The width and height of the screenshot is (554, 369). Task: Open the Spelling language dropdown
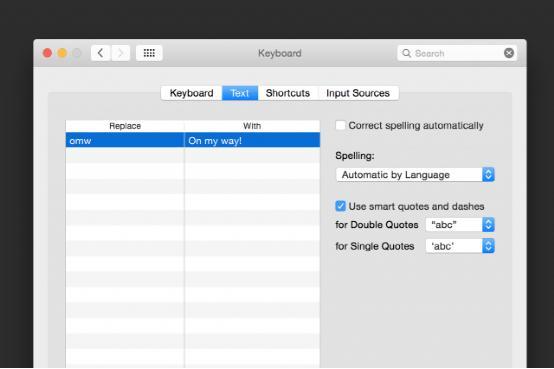point(415,175)
